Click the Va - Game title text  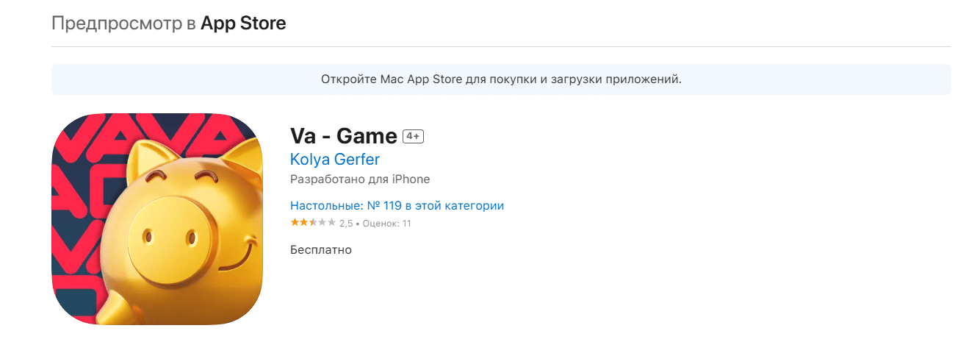pyautogui.click(x=343, y=136)
